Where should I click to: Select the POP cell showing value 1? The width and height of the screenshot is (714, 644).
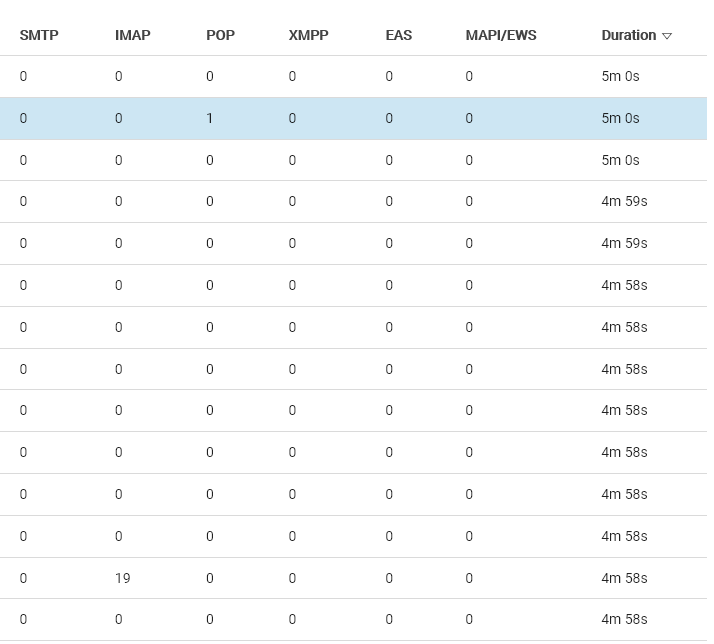210,118
